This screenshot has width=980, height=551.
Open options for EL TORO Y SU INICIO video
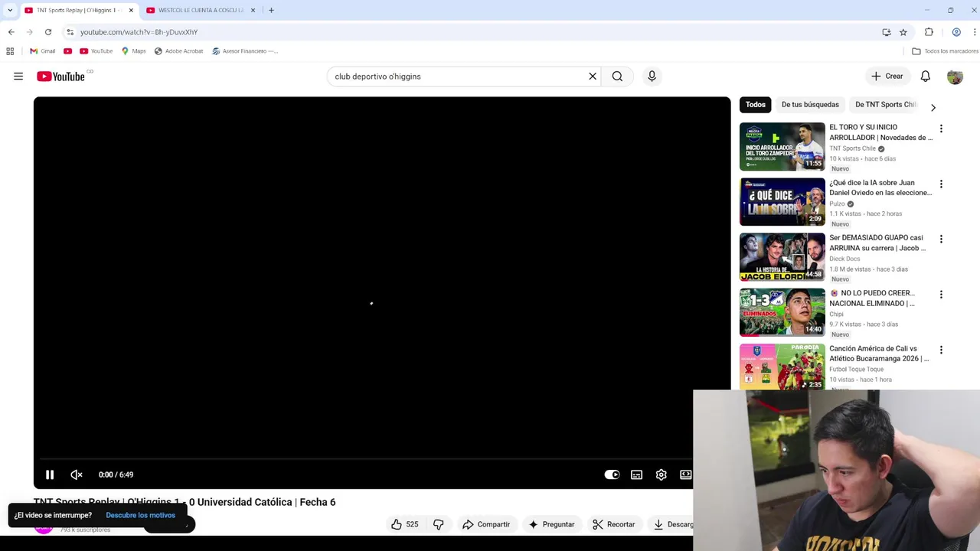(941, 129)
